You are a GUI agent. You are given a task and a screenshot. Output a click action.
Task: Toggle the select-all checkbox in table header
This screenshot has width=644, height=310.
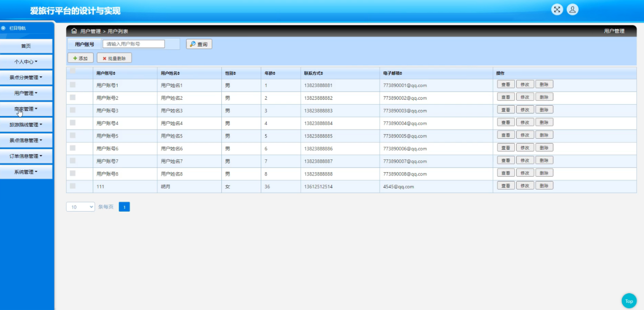pos(73,71)
